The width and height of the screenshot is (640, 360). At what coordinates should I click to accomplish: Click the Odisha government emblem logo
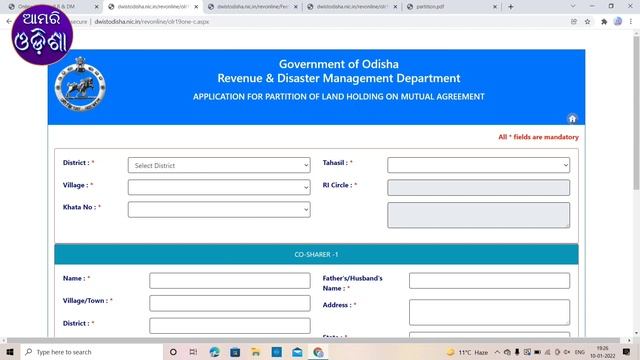80,84
